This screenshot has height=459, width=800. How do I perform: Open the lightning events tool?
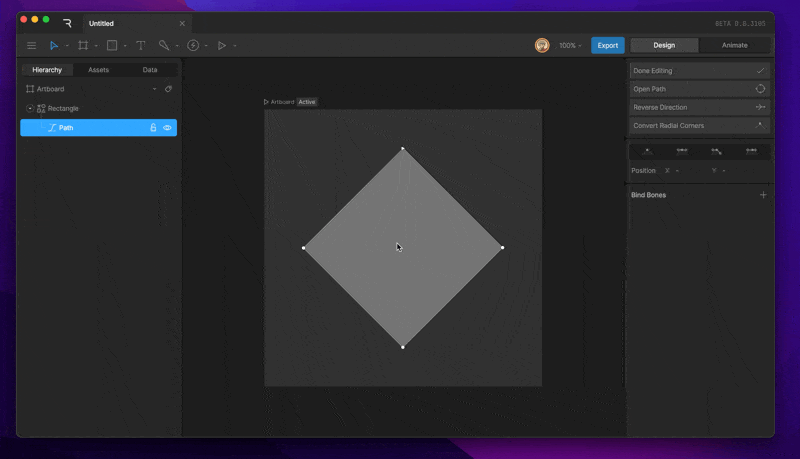(x=193, y=45)
